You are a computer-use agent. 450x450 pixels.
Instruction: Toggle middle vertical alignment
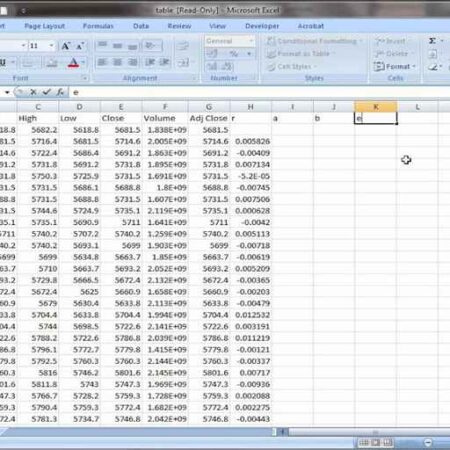pyautogui.click(x=117, y=45)
